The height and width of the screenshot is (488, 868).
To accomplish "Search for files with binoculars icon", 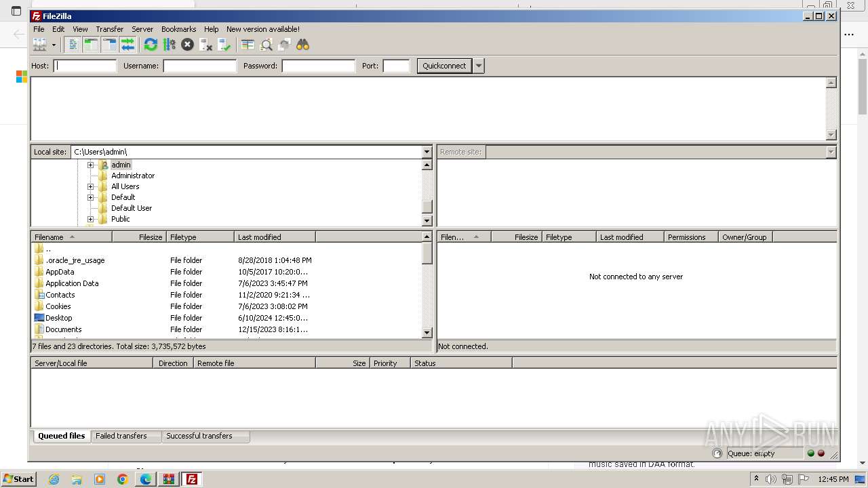I will coord(302,45).
